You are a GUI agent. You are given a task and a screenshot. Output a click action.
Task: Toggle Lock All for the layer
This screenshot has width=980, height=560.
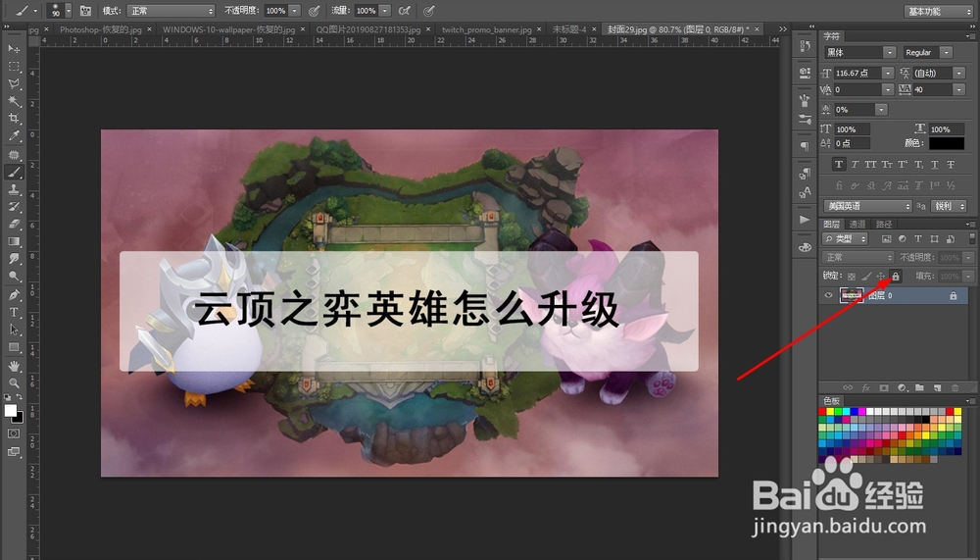pyautogui.click(x=895, y=276)
